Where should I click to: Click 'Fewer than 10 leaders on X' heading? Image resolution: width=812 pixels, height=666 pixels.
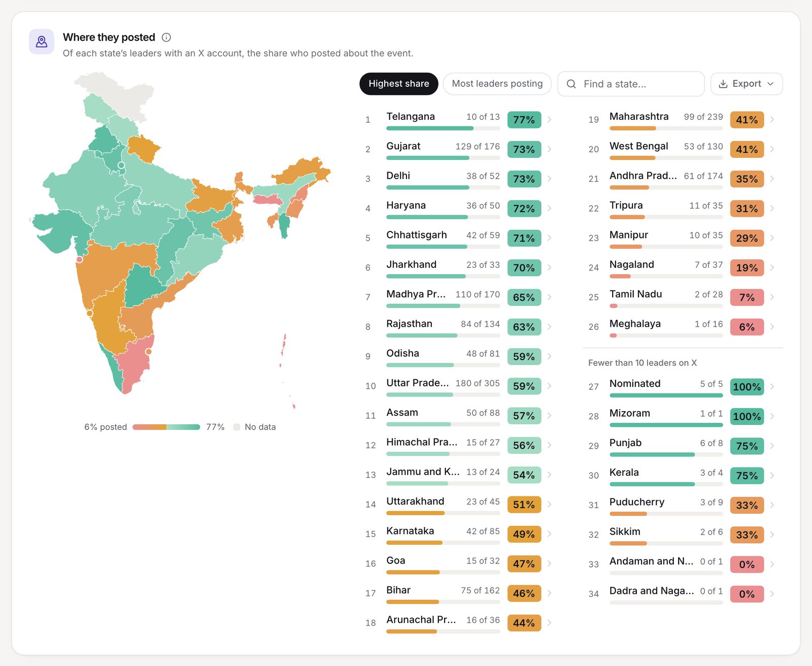coord(642,363)
